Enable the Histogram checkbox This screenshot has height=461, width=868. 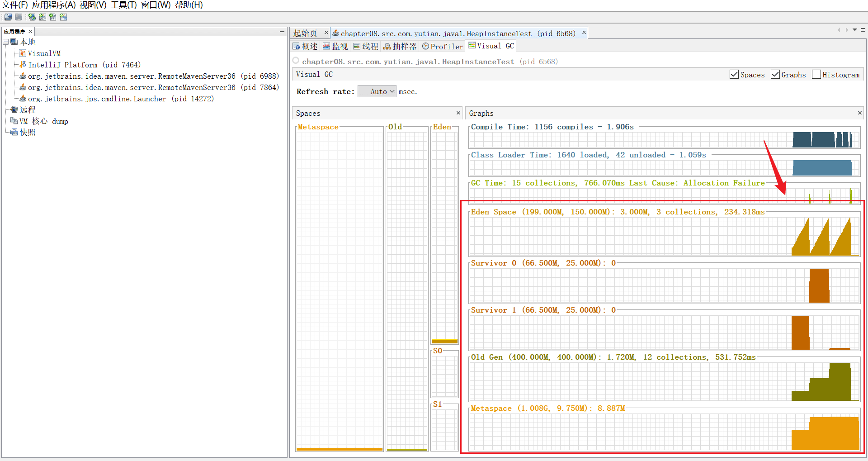tap(816, 75)
